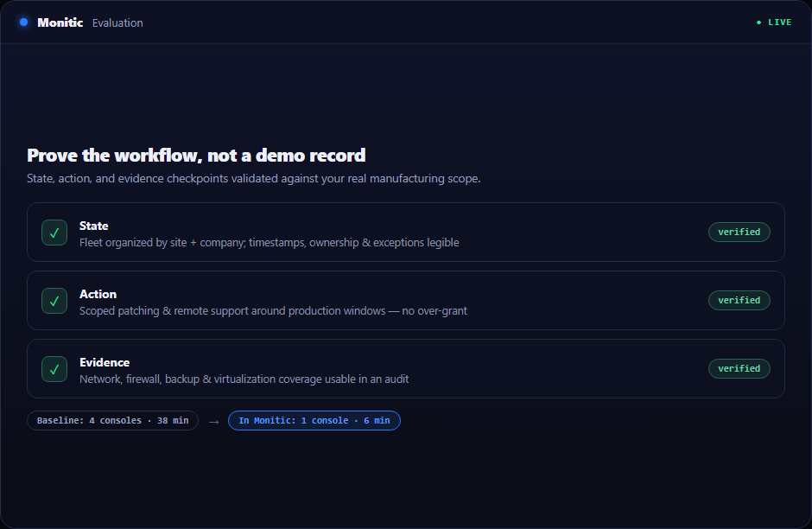Click 'Network, firewall, backup' description text
The image size is (812, 529).
[244, 379]
